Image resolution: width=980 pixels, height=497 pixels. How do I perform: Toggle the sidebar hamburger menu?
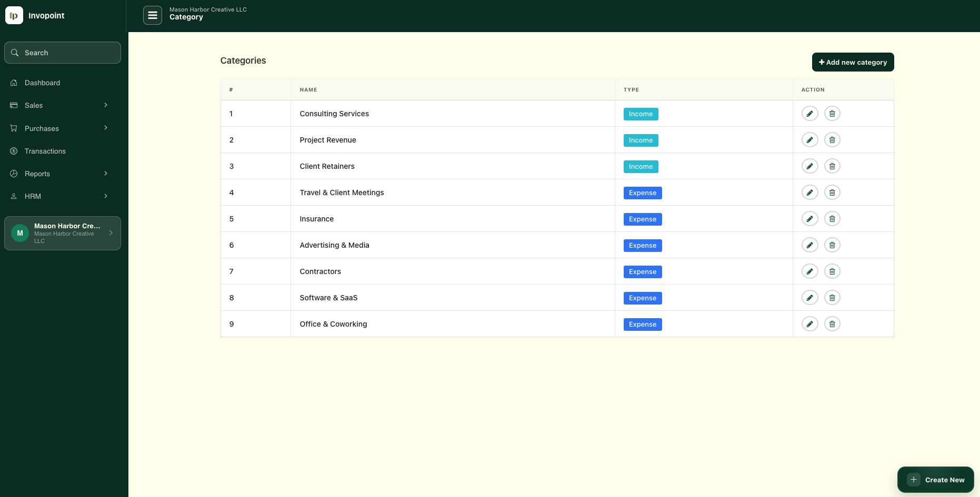(x=153, y=15)
